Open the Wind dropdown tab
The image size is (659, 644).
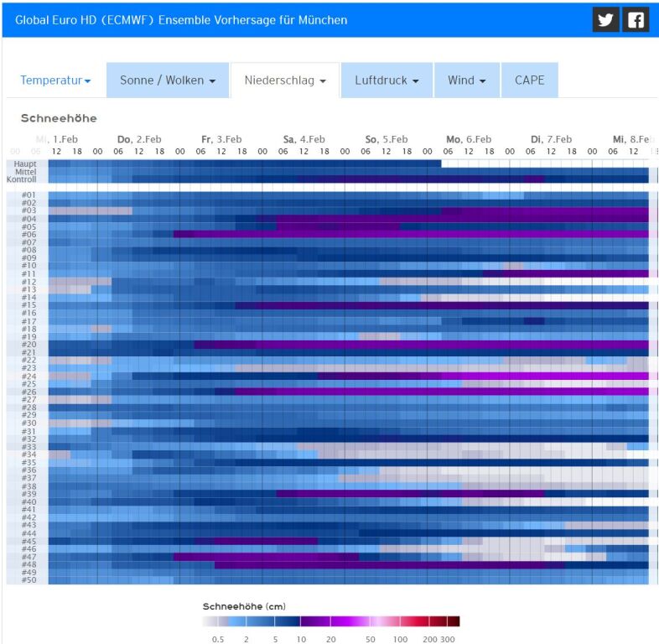467,80
